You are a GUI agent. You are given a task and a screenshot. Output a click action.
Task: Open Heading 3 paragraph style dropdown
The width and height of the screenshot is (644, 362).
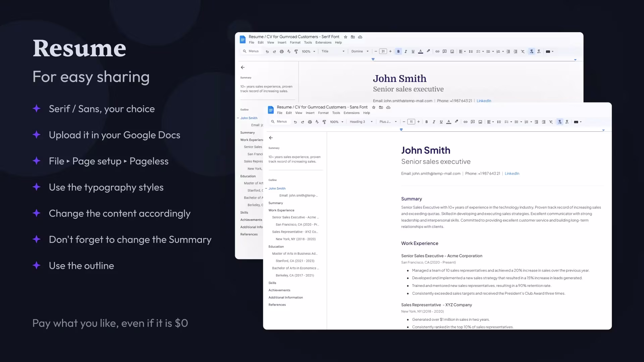coord(361,122)
